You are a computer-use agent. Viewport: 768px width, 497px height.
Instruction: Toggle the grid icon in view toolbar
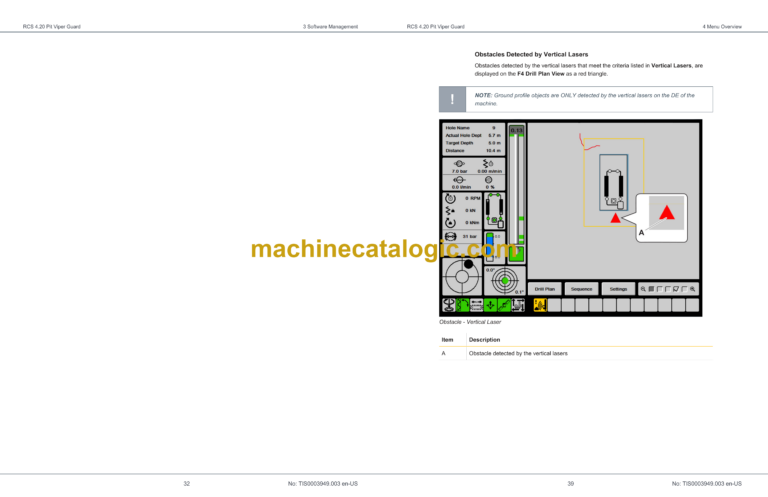(651, 289)
